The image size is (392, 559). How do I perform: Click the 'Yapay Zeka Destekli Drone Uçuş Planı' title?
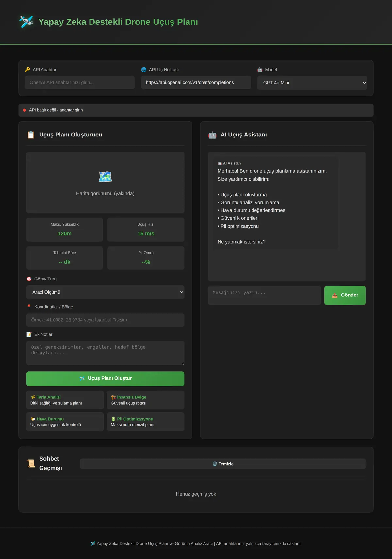pyautogui.click(x=118, y=22)
